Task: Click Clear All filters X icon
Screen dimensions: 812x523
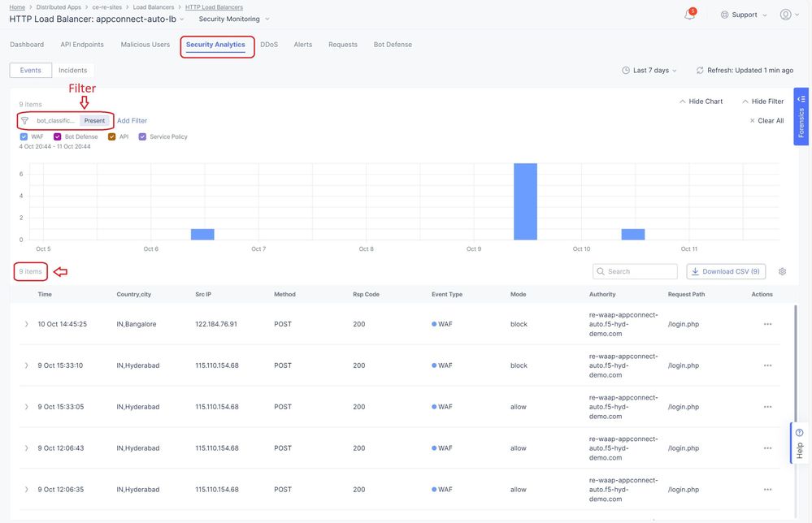Action: tap(753, 121)
